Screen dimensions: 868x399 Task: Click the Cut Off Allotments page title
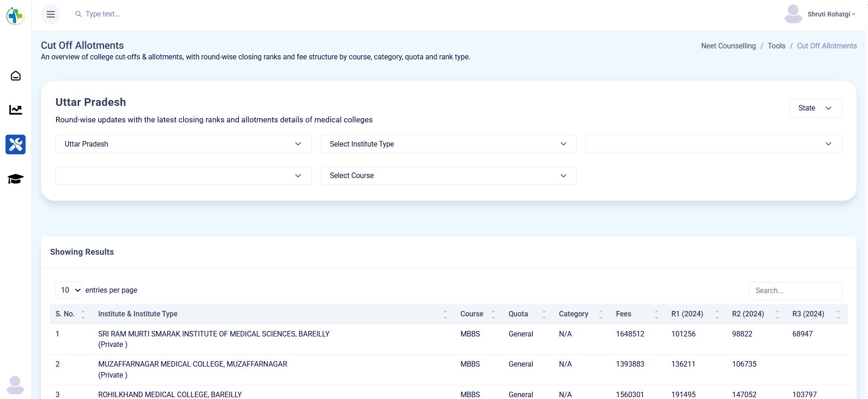(82, 45)
